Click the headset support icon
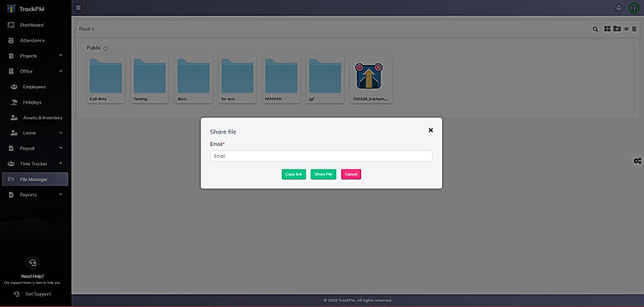 [33, 262]
